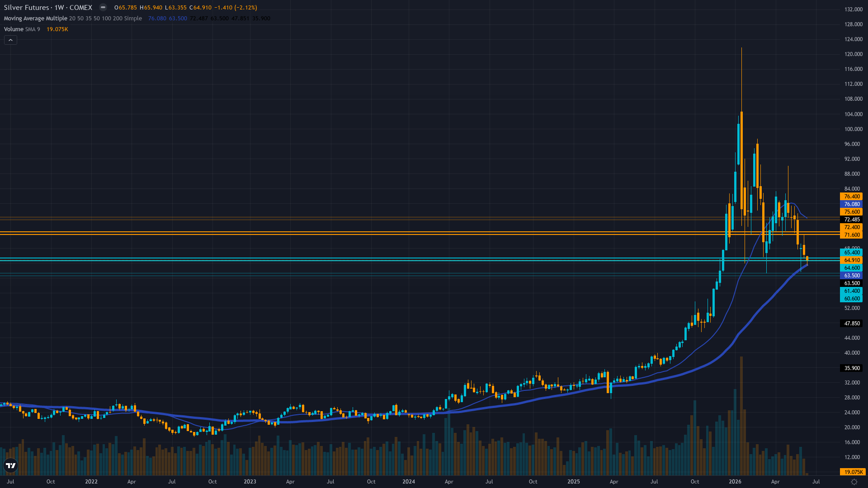Click the 2026 year label on time axis

[735, 482]
